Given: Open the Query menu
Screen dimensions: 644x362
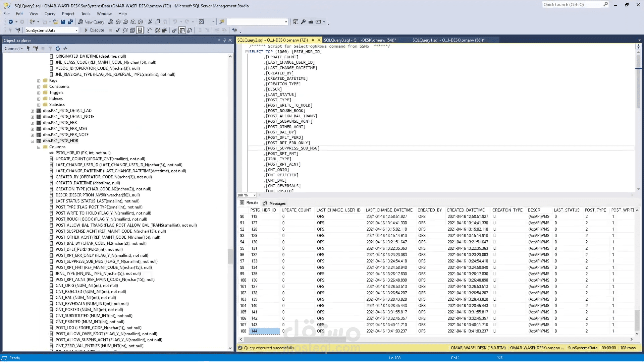Looking at the screenshot, I should (x=50, y=14).
